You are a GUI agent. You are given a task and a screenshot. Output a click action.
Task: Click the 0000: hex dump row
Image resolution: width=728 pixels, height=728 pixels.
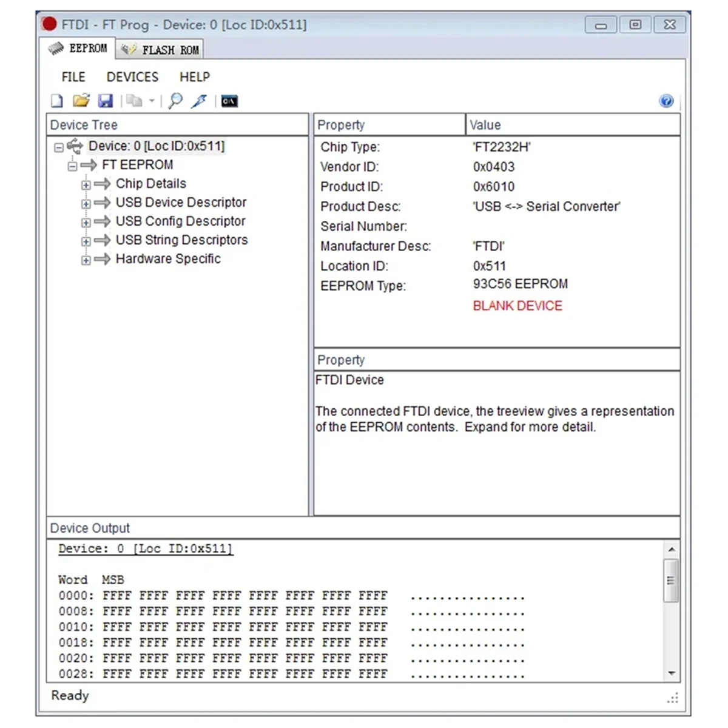291,596
